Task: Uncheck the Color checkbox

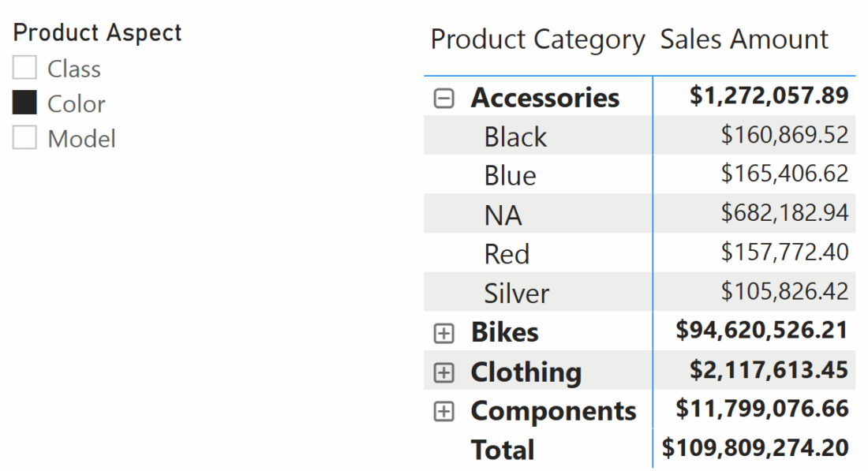Action: pos(24,103)
